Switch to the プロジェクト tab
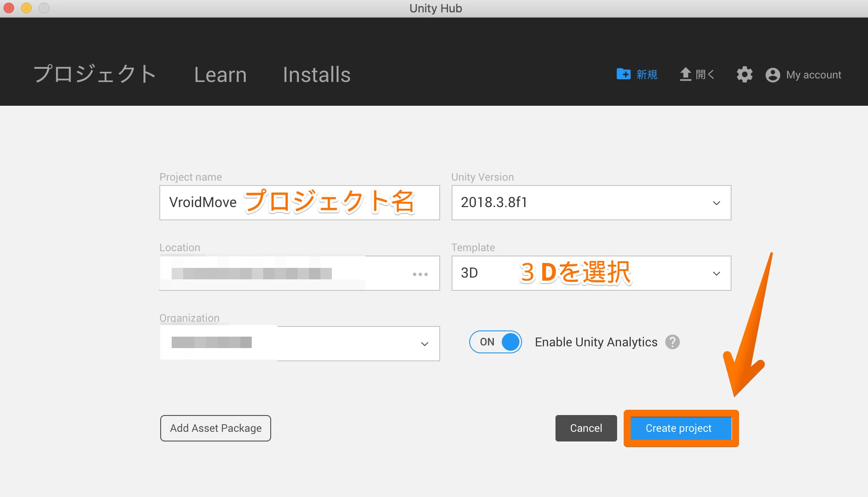Viewport: 868px width, 497px height. [x=95, y=74]
